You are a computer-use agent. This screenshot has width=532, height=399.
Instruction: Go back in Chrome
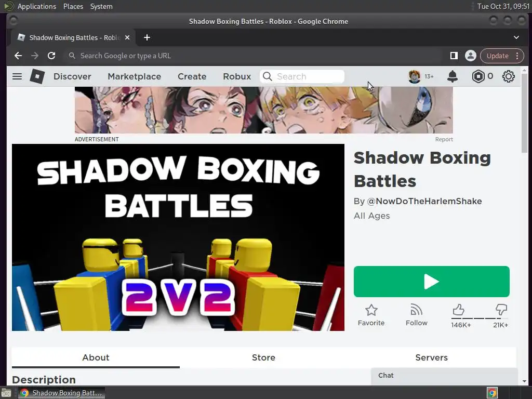18,56
